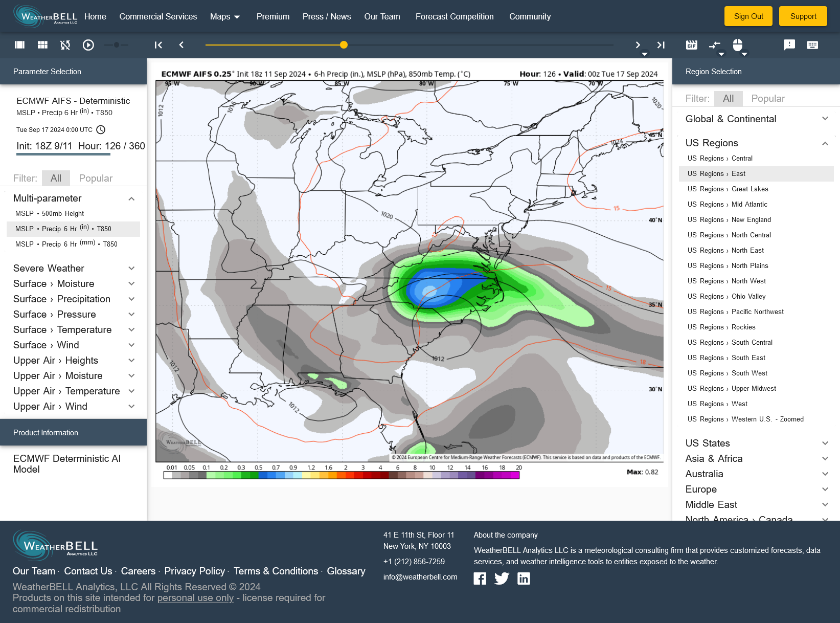The width and height of the screenshot is (840, 623).
Task: Expand Upper Air Heights parameters
Action: 73,361
